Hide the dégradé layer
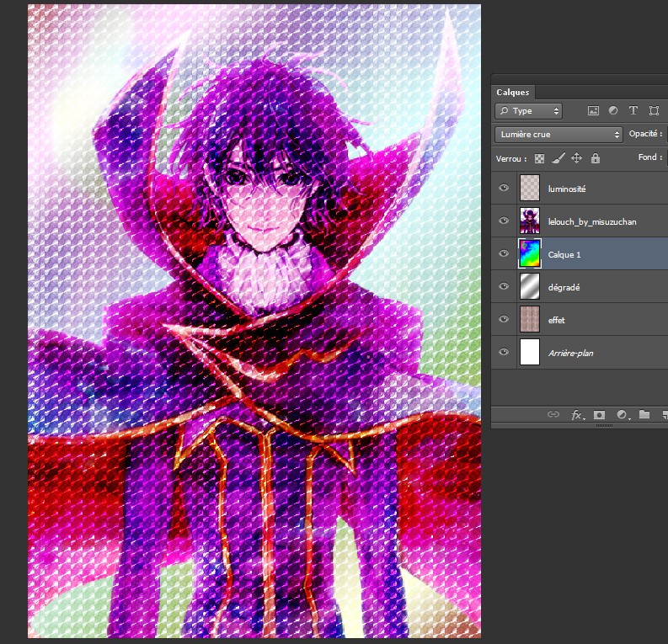The image size is (668, 644). point(504,286)
